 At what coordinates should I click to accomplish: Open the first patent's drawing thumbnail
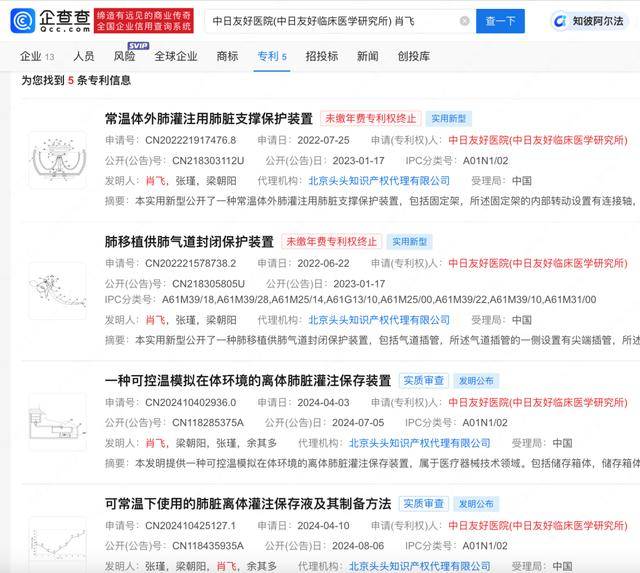click(x=56, y=158)
